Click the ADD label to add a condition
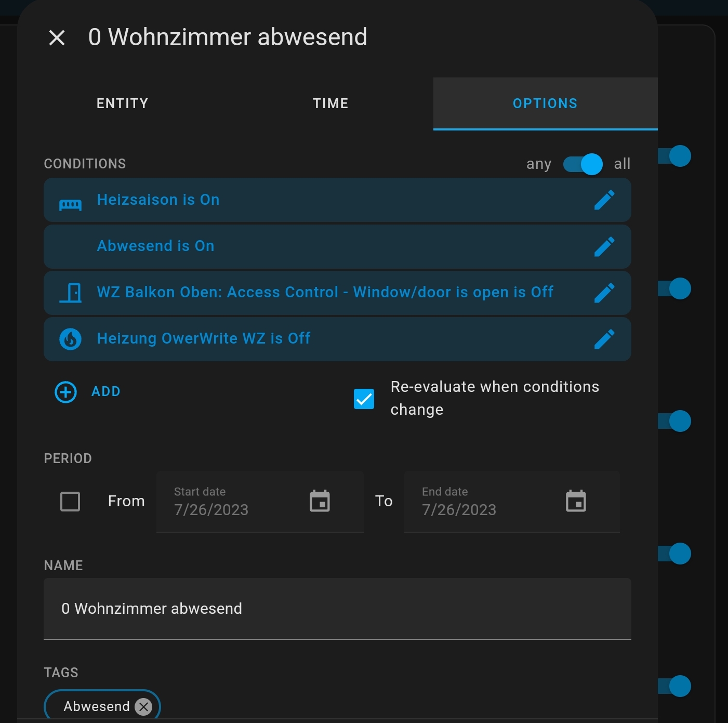Viewport: 728px width, 723px height. (106, 391)
